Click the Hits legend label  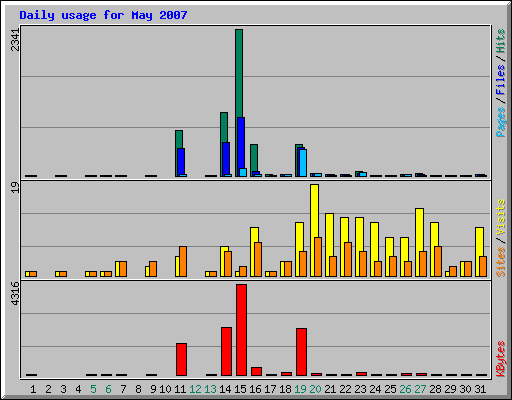point(500,41)
